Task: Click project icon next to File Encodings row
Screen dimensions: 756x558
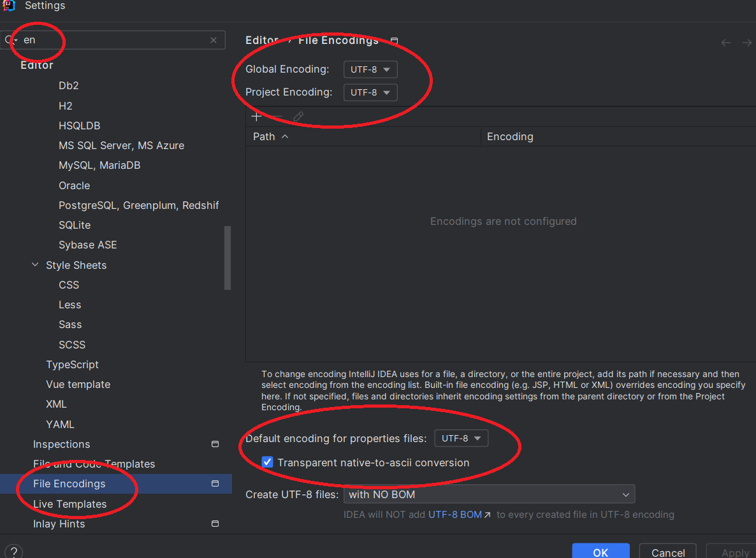Action: 215,483
